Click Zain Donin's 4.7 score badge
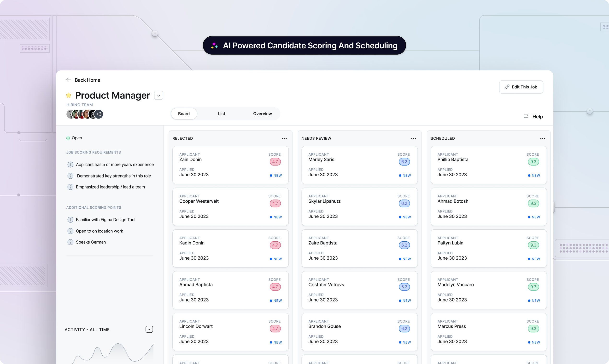The width and height of the screenshot is (609, 364). tap(275, 162)
